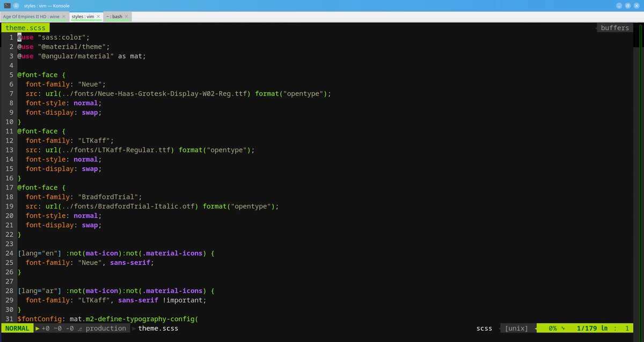Click the scss filetype indicator in the statusline
This screenshot has height=342, width=644.
(x=484, y=328)
